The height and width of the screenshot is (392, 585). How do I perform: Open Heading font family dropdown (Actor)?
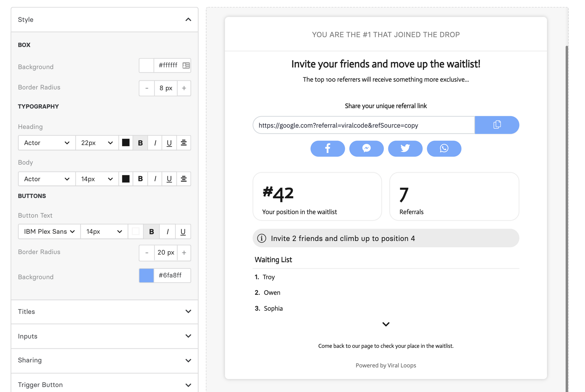coord(47,143)
